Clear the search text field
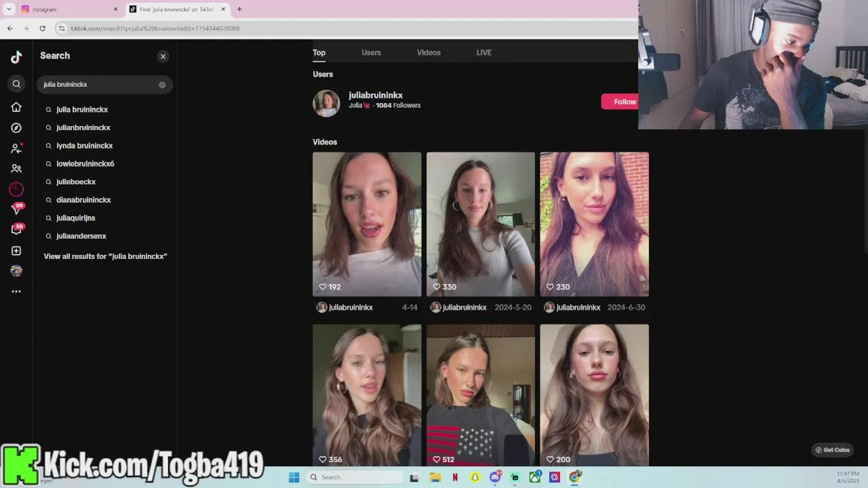Viewport: 868px width, 488px height. tap(162, 85)
